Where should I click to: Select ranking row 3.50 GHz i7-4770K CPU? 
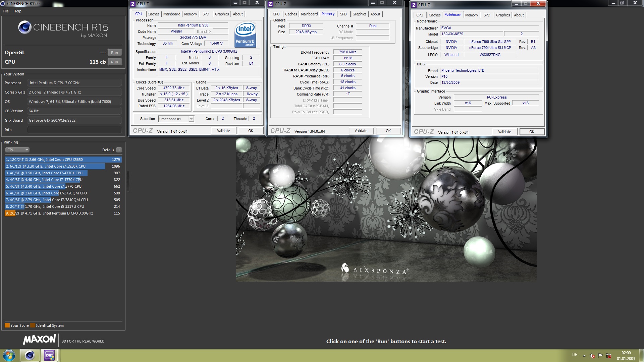click(x=63, y=173)
